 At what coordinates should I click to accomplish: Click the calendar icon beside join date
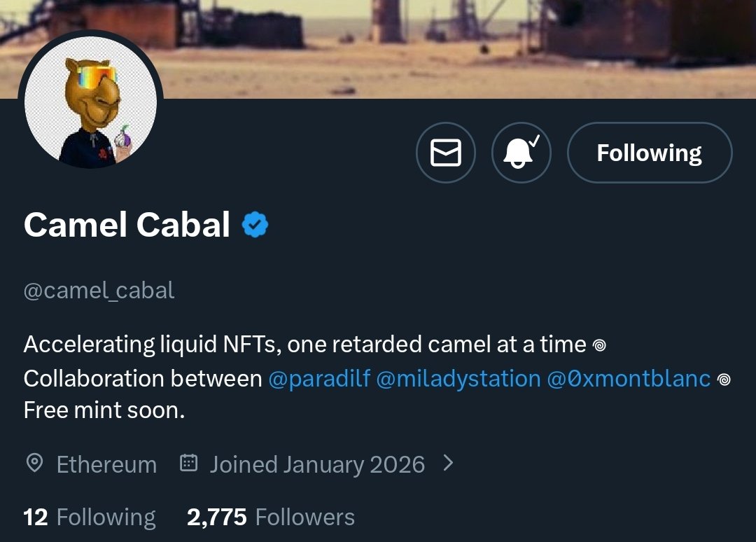coord(188,464)
